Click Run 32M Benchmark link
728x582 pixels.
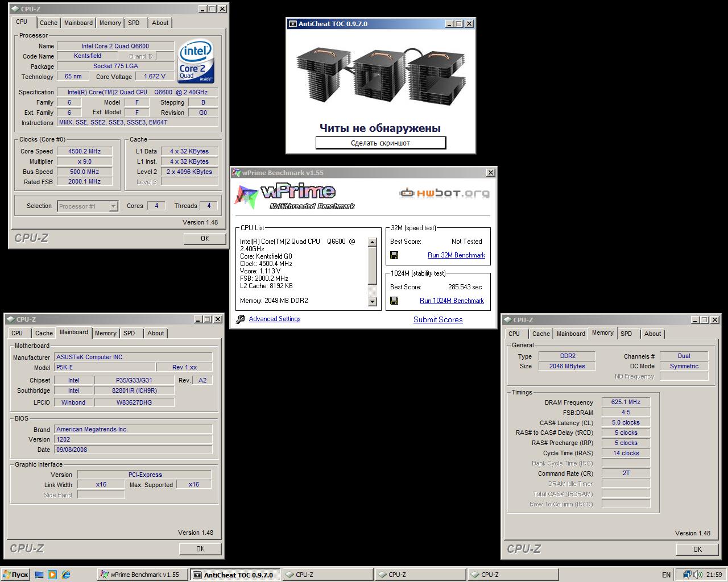pyautogui.click(x=456, y=256)
